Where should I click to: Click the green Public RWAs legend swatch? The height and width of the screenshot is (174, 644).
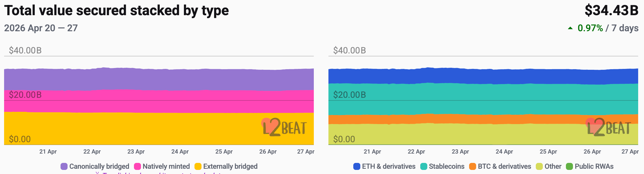569,166
